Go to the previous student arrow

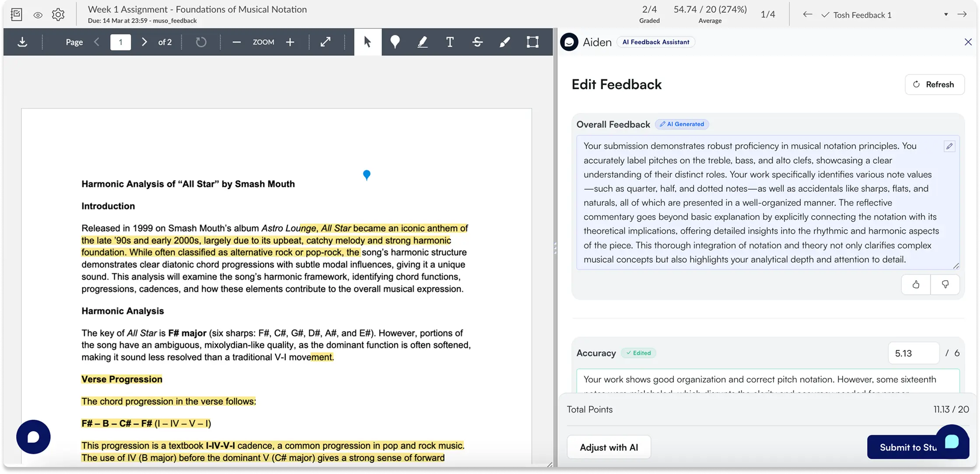[x=808, y=14]
